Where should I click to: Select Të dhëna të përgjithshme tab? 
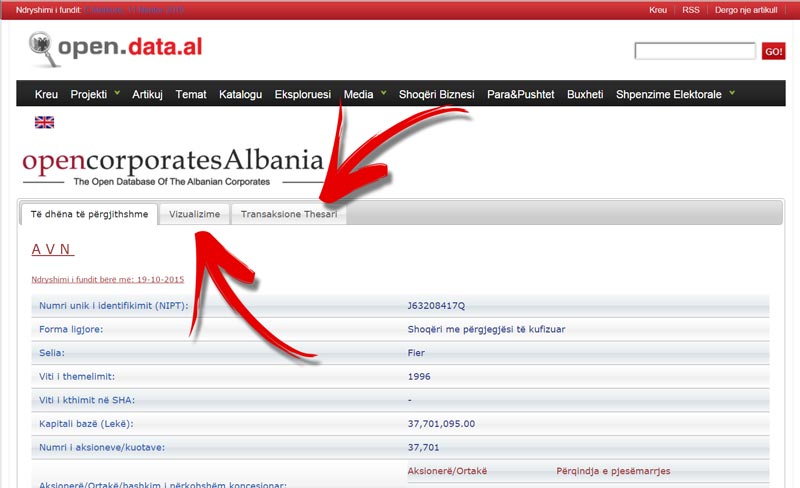[89, 214]
